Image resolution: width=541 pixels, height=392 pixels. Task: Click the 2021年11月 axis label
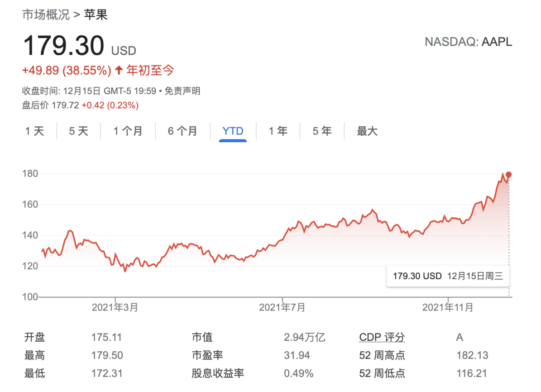pos(447,308)
